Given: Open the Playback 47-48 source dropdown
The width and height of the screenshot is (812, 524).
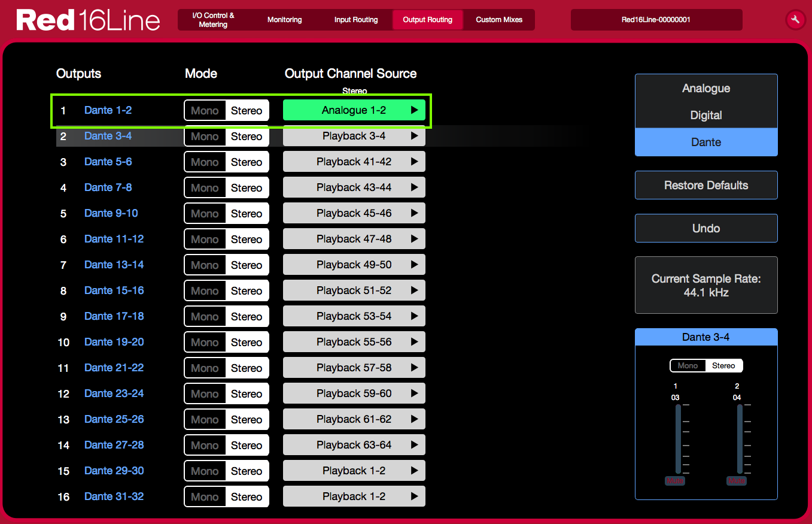Looking at the screenshot, I should [x=354, y=239].
